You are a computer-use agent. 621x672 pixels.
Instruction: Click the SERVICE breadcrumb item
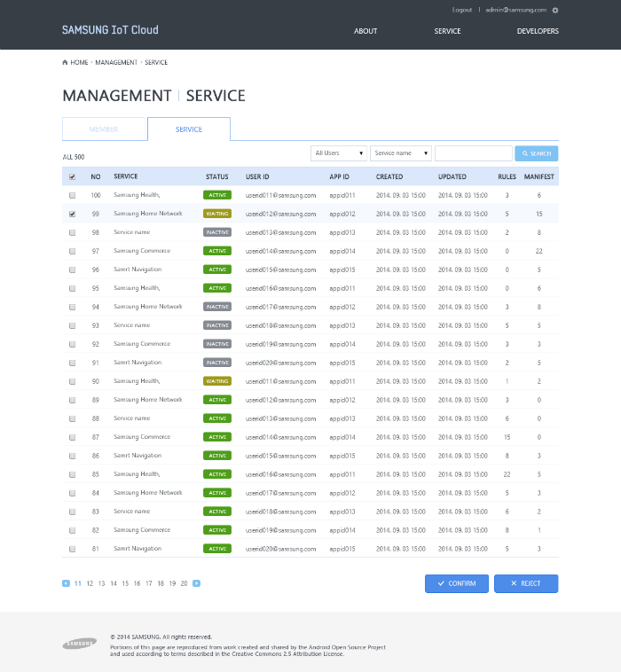156,63
